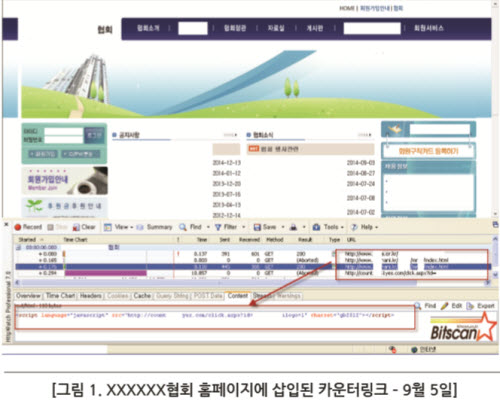
Task: Switch to the Headers tab
Action: [90, 296]
